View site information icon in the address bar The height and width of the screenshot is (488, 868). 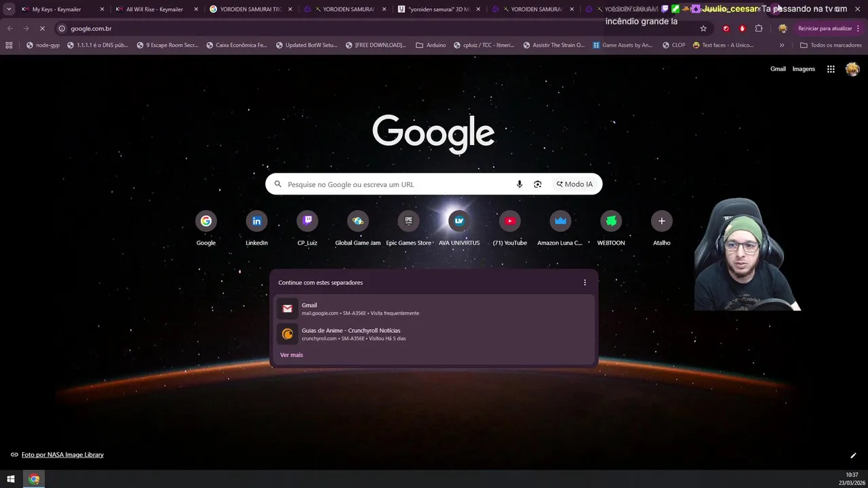[62, 28]
